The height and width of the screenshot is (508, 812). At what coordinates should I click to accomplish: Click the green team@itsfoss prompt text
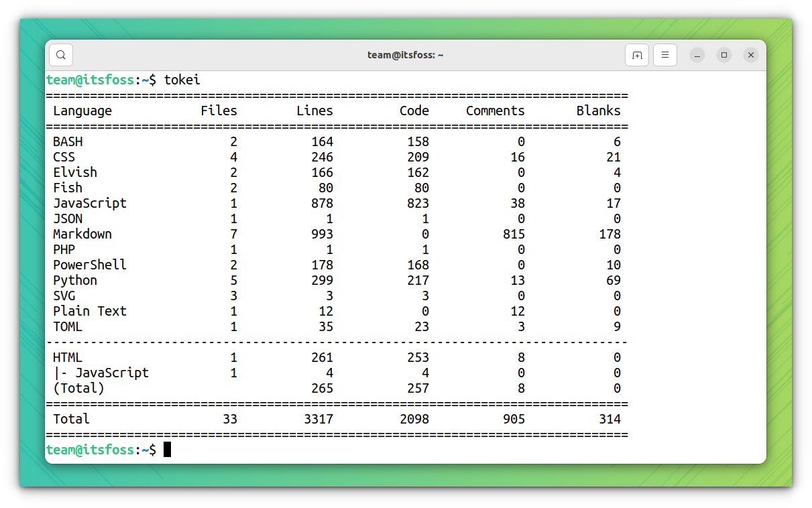coord(91,79)
